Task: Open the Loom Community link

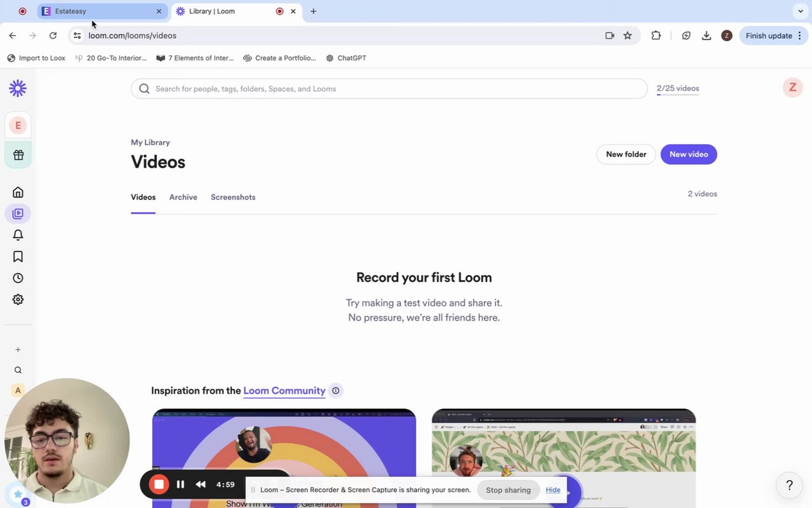Action: [284, 391]
